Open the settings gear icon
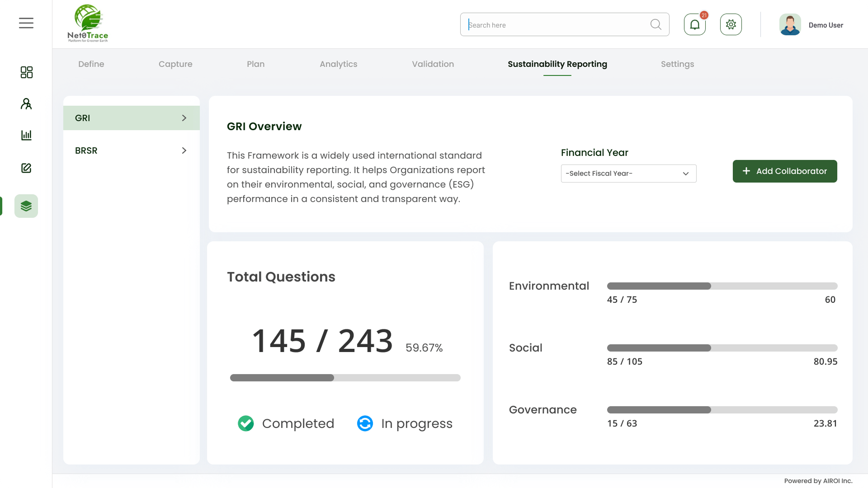 [731, 24]
